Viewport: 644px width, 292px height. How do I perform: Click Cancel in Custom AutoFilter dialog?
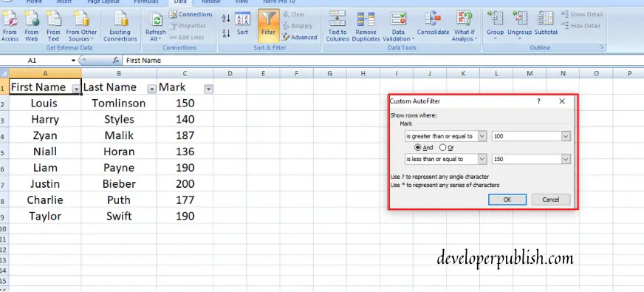tap(551, 200)
